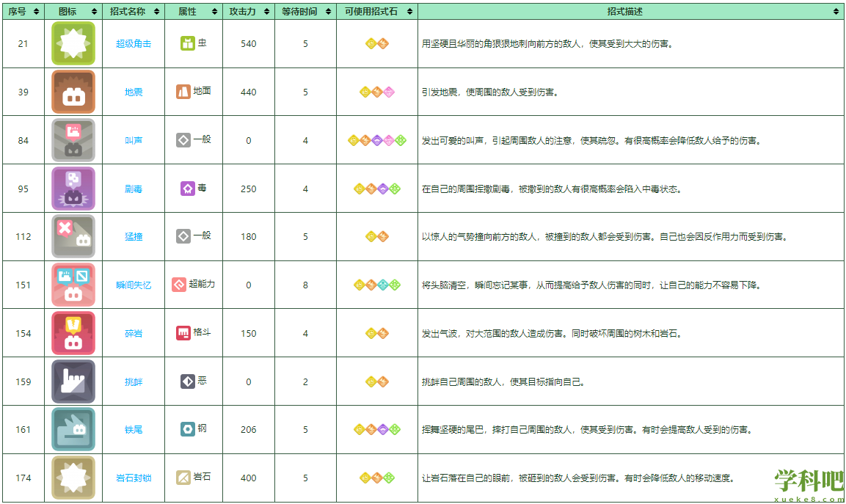Click the 地震 move icon
Viewport: 846px width, 504px height.
[73, 92]
